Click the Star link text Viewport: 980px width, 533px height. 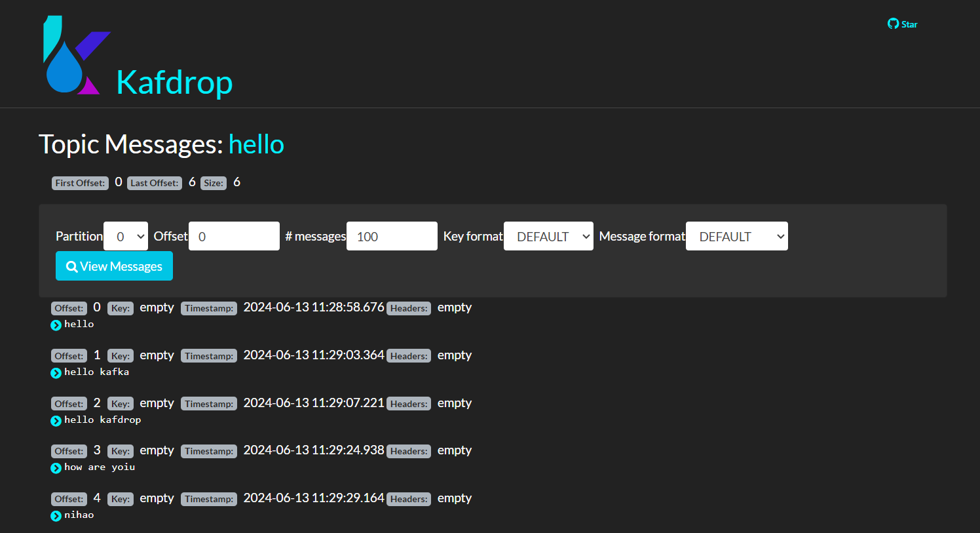[x=909, y=24]
